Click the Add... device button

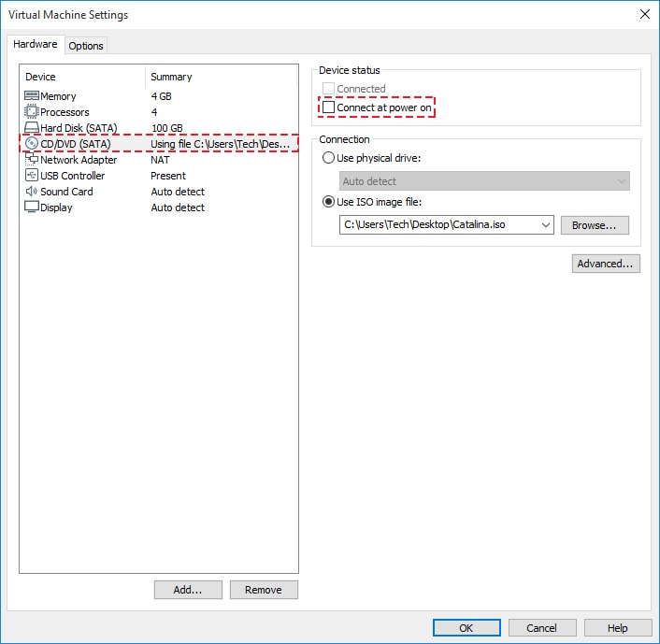click(x=188, y=590)
